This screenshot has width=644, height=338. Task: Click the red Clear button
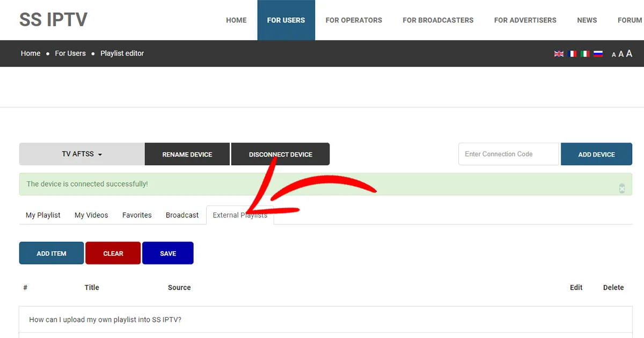(113, 253)
